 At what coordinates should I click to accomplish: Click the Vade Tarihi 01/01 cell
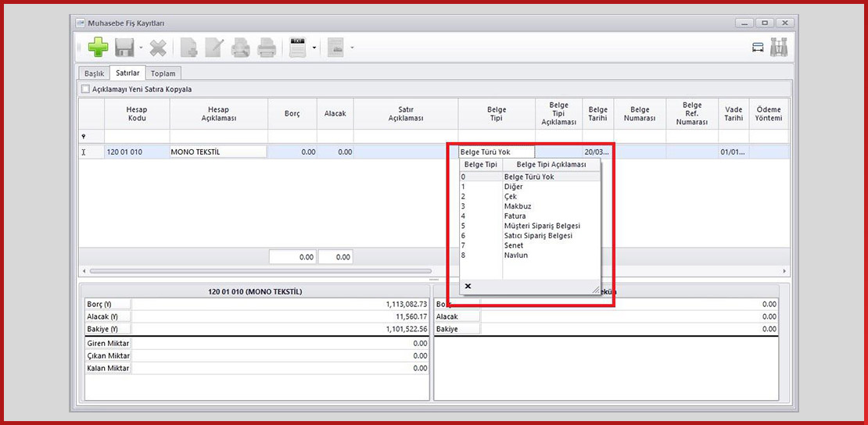[733, 152]
